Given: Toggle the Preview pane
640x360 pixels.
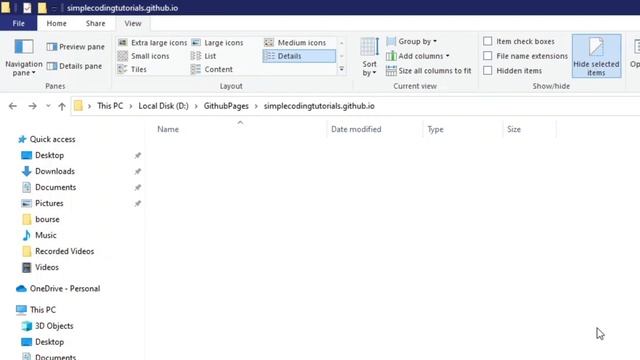Looking at the screenshot, I should [x=76, y=47].
